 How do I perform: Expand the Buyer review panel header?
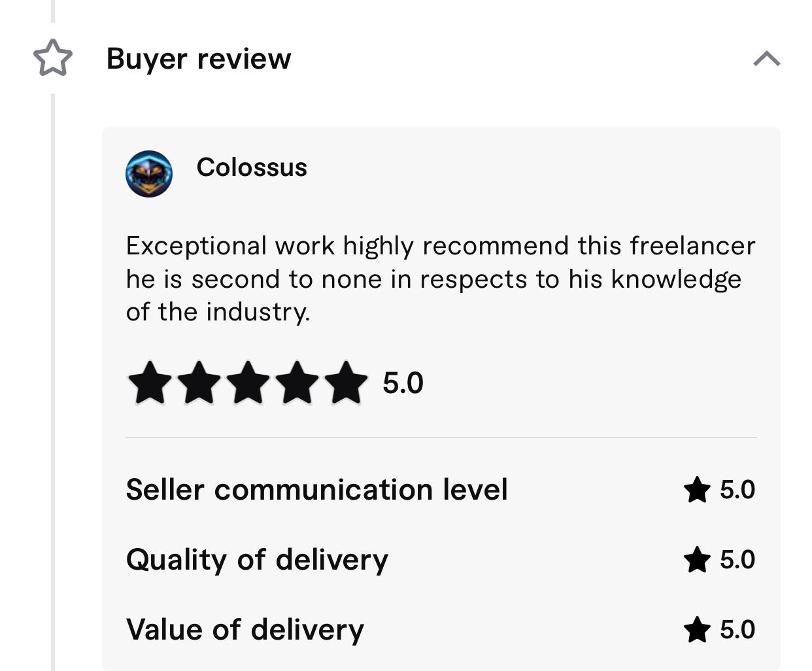pyautogui.click(x=199, y=59)
